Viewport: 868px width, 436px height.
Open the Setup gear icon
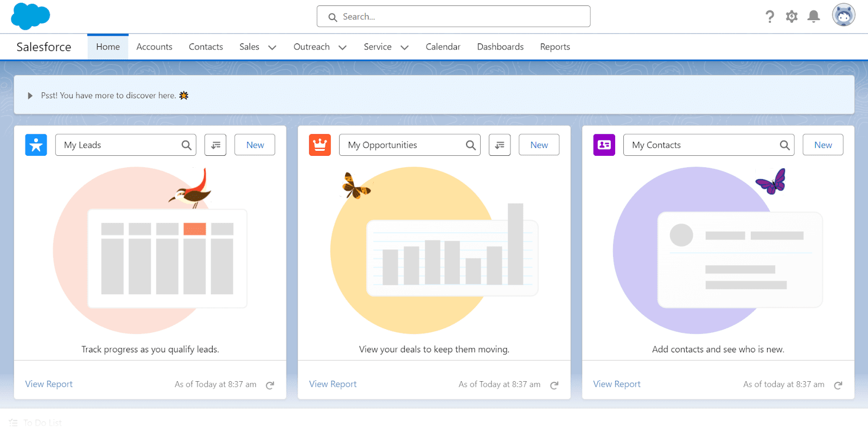pos(792,17)
